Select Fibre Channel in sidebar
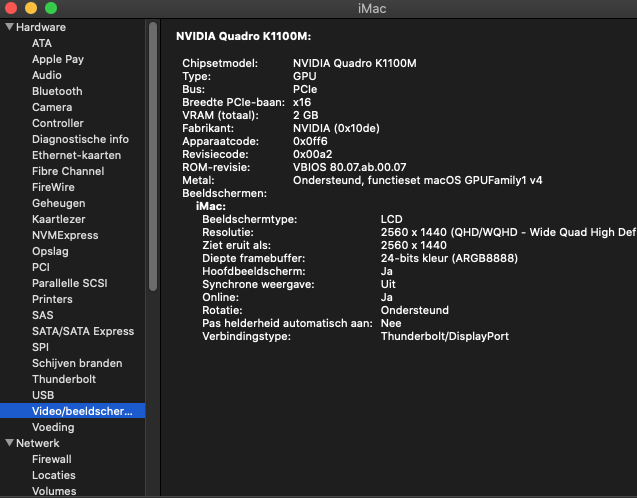 click(68, 171)
